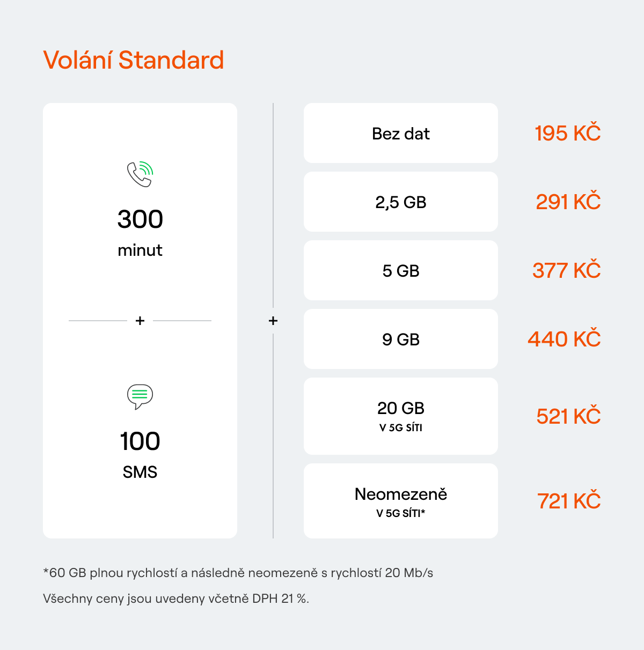This screenshot has width=644, height=650.
Task: Click the 377 KČ price
Action: coord(566,270)
